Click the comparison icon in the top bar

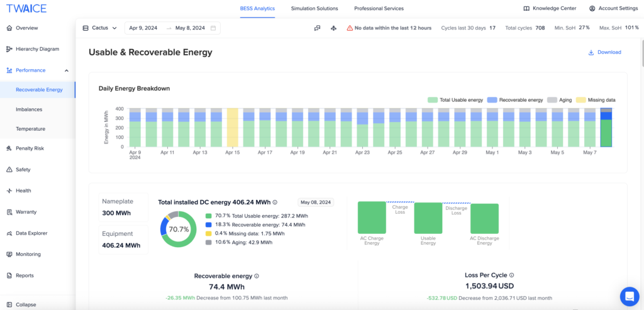317,28
